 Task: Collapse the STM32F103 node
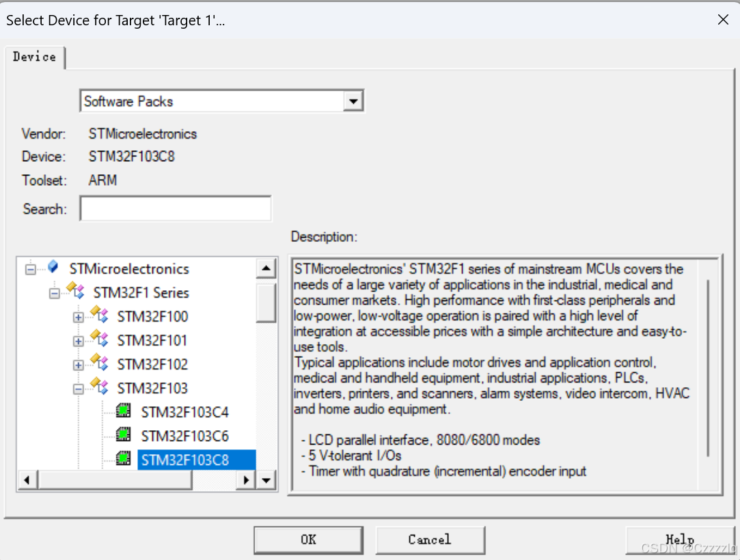[79, 389]
